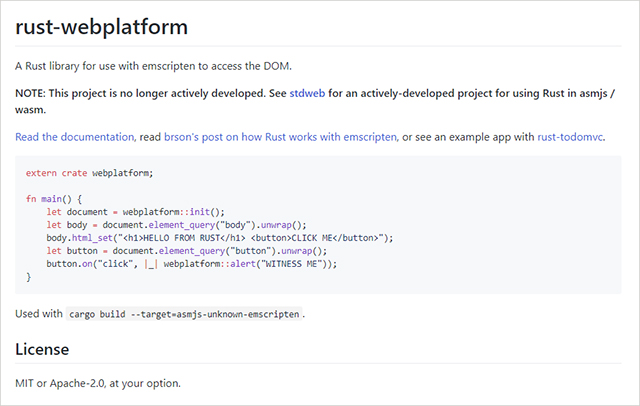Click the 'let document = webplatform::init();' line
The height and width of the screenshot is (406, 640).
[x=136, y=212]
